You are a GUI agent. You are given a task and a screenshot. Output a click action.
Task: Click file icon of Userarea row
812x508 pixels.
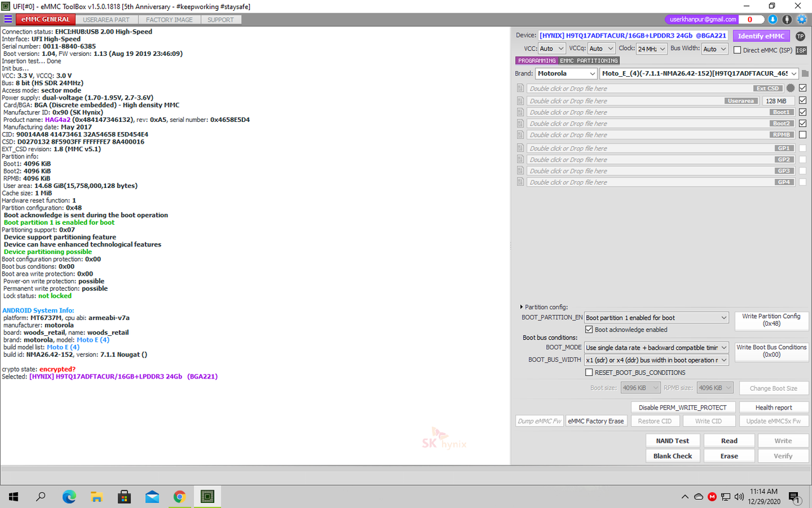coord(520,101)
